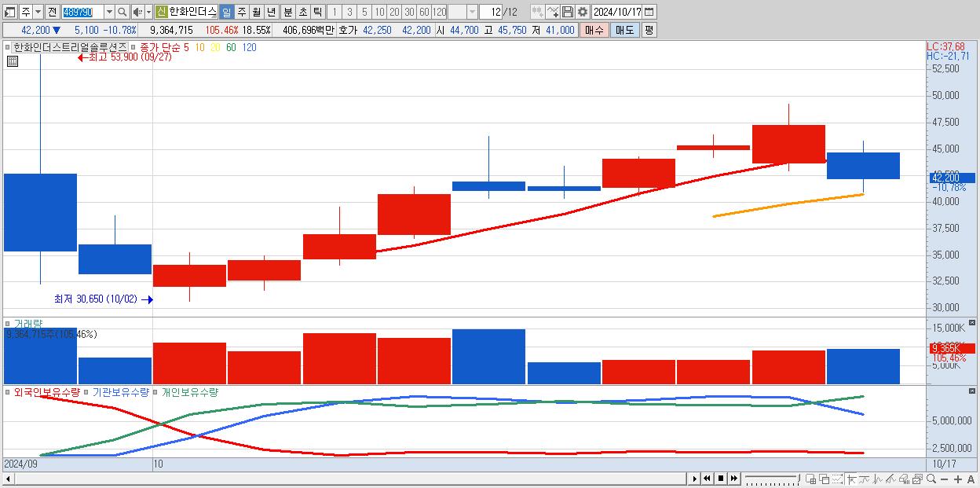Click the date field 2024/10/17
The height and width of the screenshot is (488, 980).
pyautogui.click(x=617, y=12)
